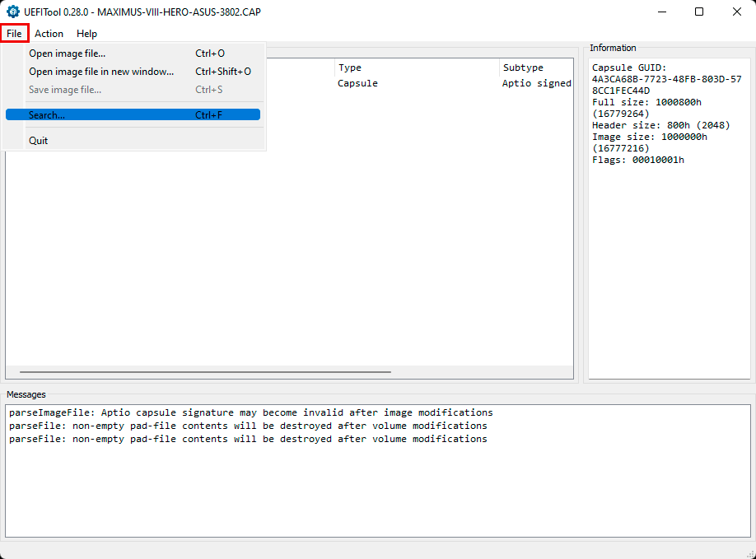The height and width of the screenshot is (559, 756).
Task: Open the Action menu
Action: point(49,34)
